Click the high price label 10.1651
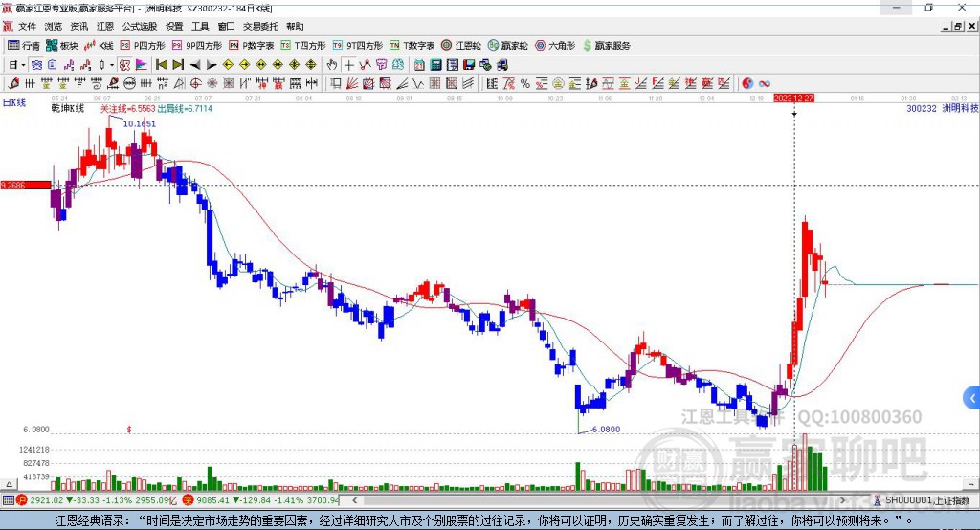 (x=140, y=123)
